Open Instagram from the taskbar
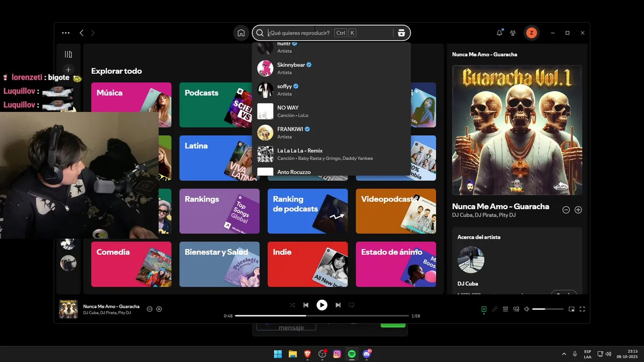 [337, 354]
